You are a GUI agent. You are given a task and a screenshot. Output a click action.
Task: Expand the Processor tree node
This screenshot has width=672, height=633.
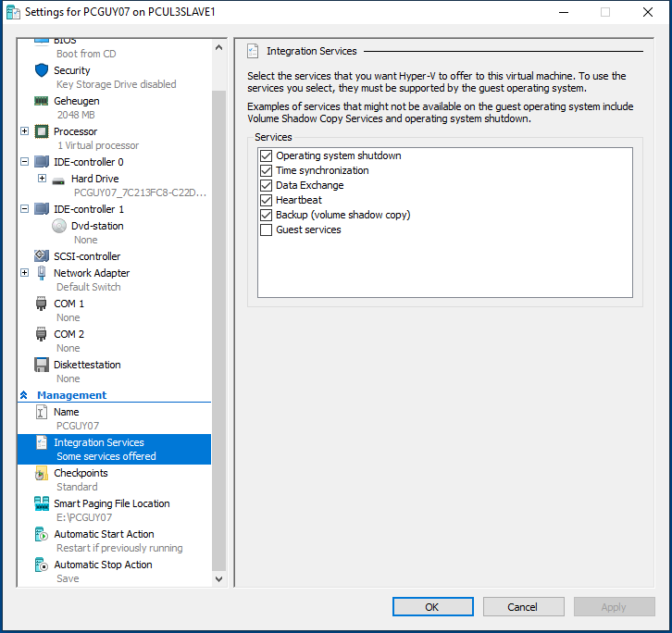click(x=25, y=131)
